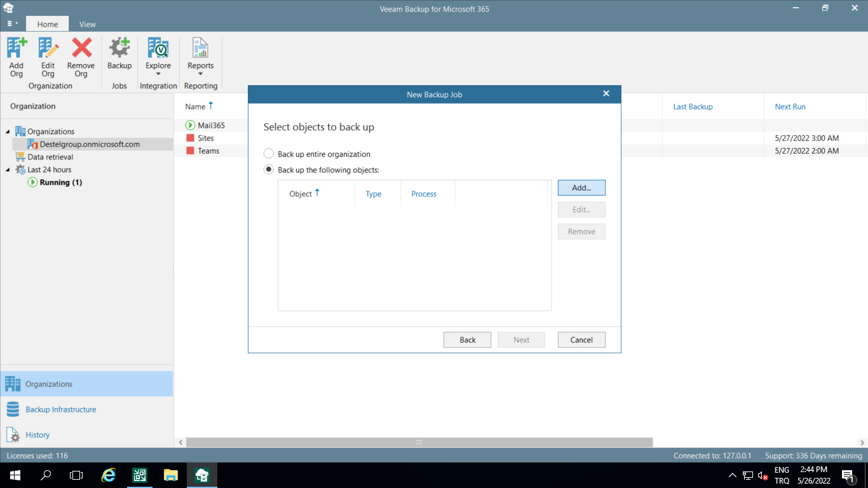Click the Teams stopped status icon
The height and width of the screenshot is (488, 868).
(x=190, y=151)
